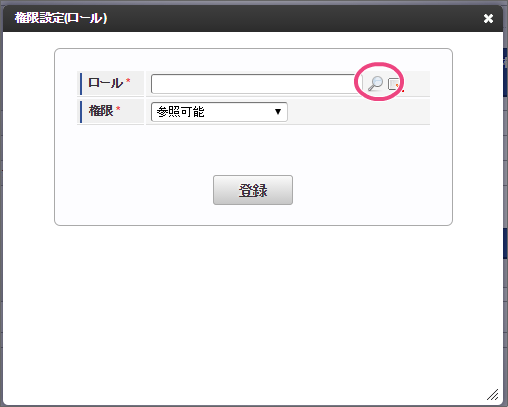This screenshot has width=508, height=407.
Task: Click the 権限 field label
Action: 101,111
